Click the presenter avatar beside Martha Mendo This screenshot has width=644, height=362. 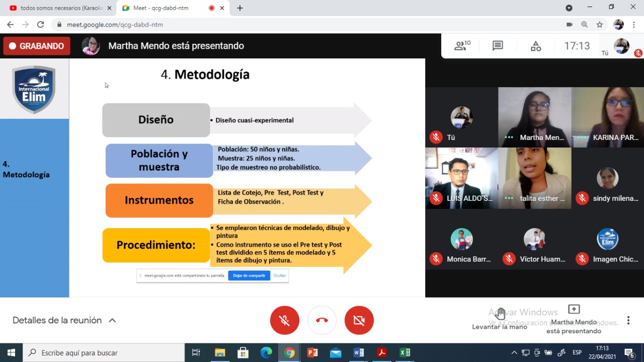coord(91,46)
